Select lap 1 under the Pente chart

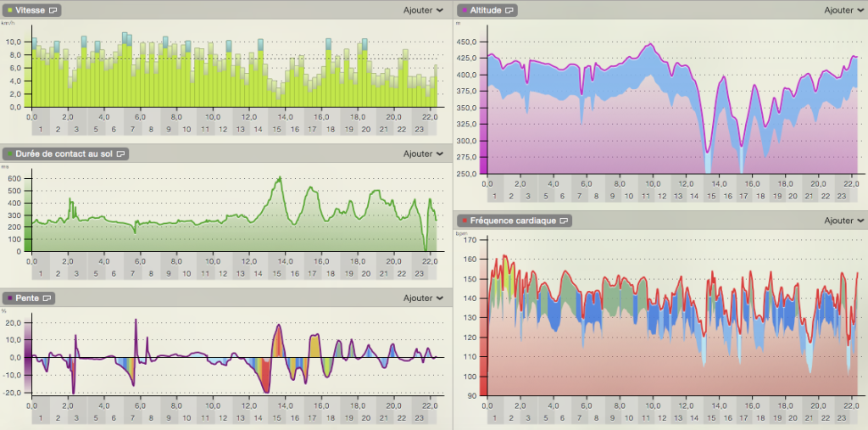pyautogui.click(x=39, y=418)
